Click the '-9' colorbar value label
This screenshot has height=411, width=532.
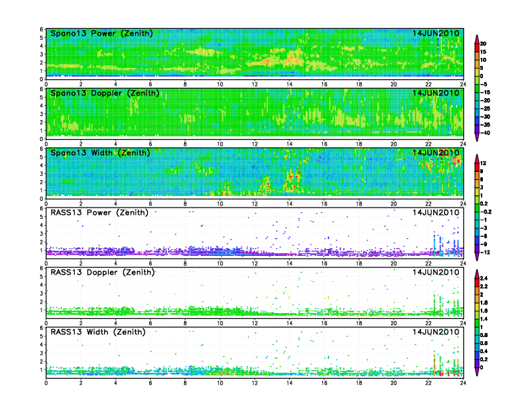point(484,244)
